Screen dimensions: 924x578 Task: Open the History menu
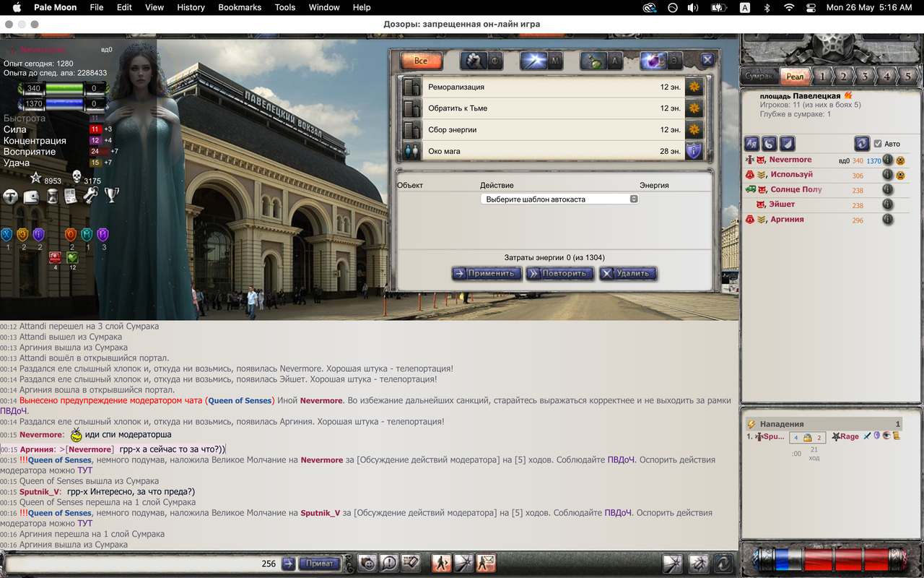coord(191,7)
